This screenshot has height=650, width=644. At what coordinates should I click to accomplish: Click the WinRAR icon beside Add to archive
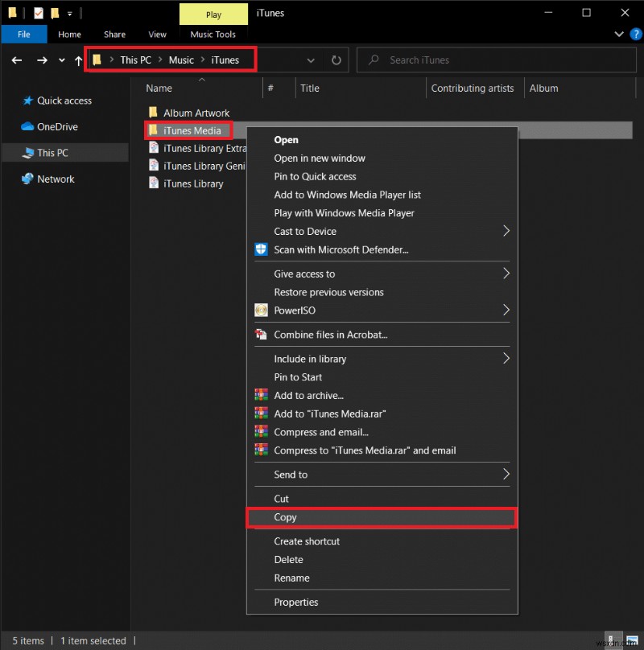(261, 396)
